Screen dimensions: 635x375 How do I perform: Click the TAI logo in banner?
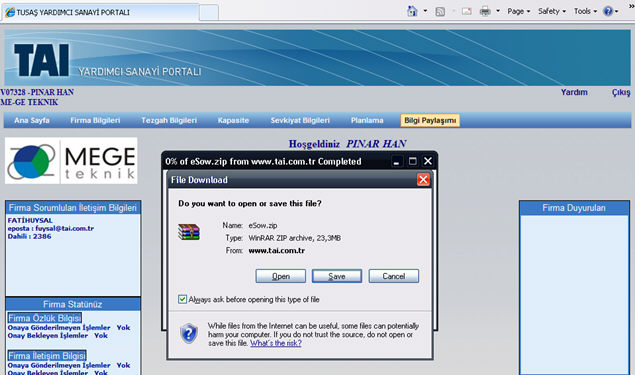point(42,60)
